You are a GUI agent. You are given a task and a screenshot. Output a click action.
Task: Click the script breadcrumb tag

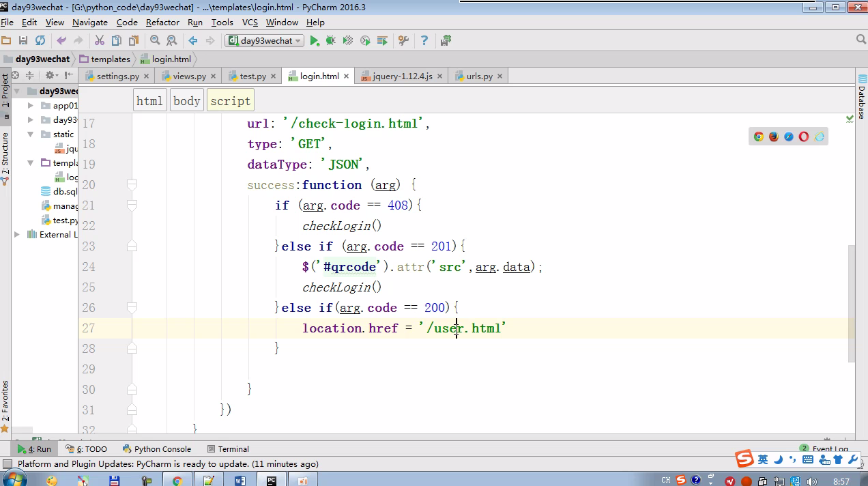pyautogui.click(x=230, y=101)
